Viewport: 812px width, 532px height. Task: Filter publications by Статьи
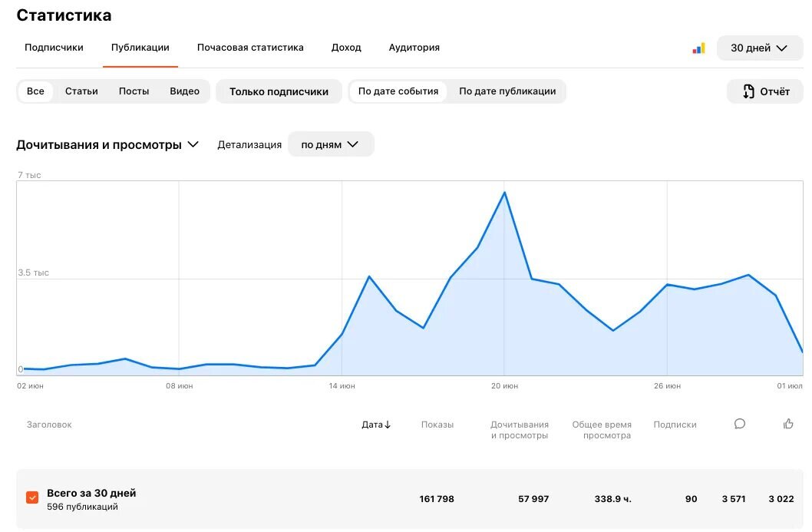coord(81,91)
